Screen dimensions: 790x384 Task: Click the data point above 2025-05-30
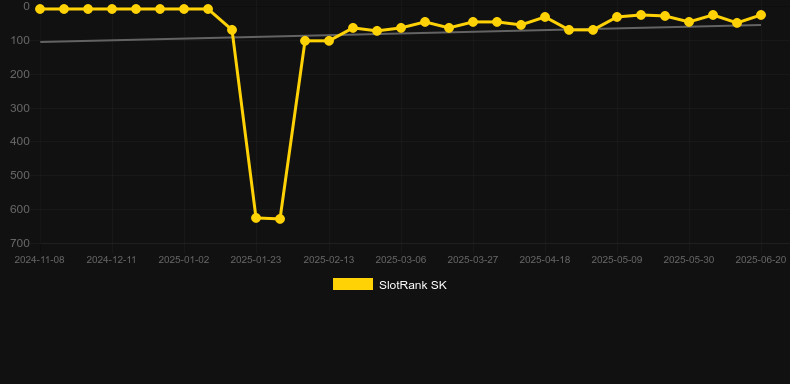[x=689, y=22]
